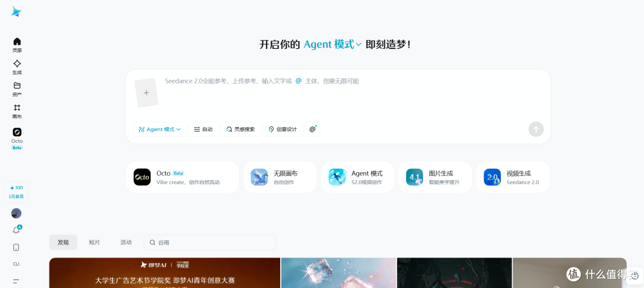Open the Octo Vibe create card
The width and height of the screenshot is (644, 288).
(182, 177)
